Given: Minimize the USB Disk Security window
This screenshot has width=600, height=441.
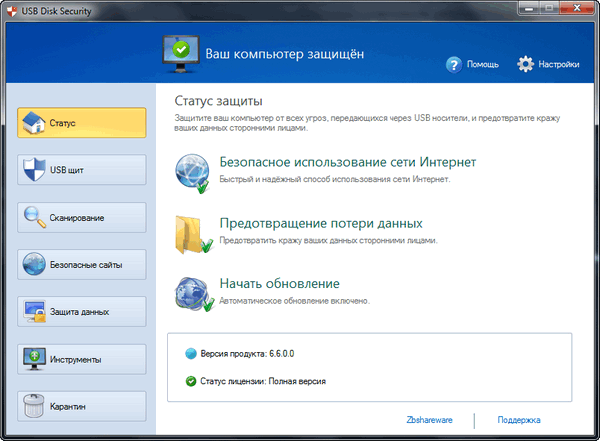Looking at the screenshot, I should [x=529, y=9].
